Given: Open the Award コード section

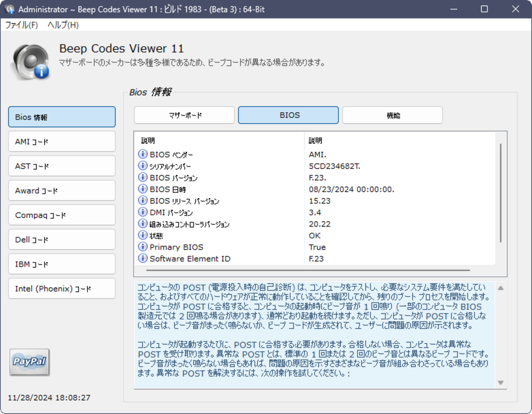Looking at the screenshot, I should [x=62, y=191].
